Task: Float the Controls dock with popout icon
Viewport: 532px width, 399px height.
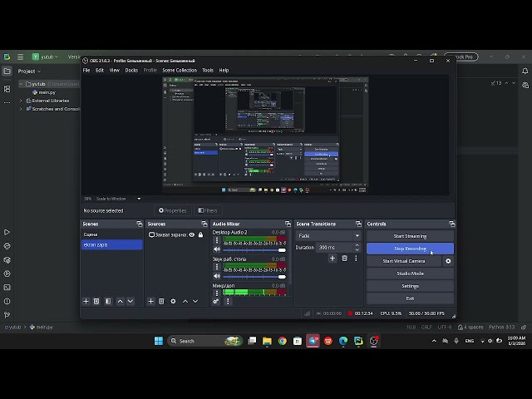Action: click(x=452, y=224)
